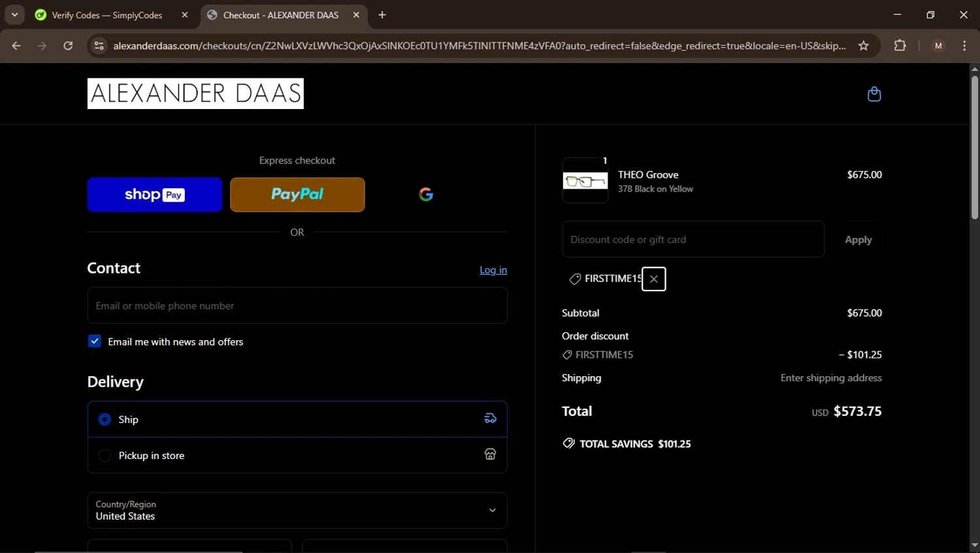
Task: Close the Checkout - ALEXANDER DAAS tab
Action: pyautogui.click(x=356, y=15)
